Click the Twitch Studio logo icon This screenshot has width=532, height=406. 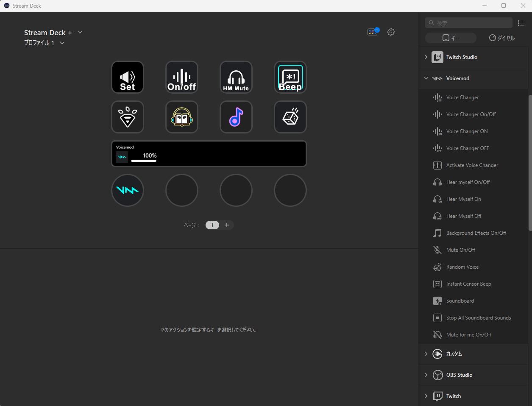click(x=437, y=57)
